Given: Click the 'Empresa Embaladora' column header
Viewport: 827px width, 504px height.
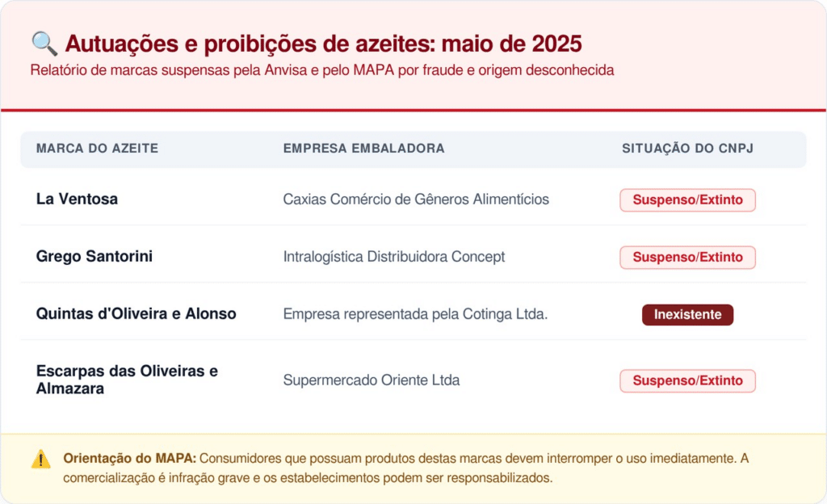Looking at the screenshot, I should point(363,149).
